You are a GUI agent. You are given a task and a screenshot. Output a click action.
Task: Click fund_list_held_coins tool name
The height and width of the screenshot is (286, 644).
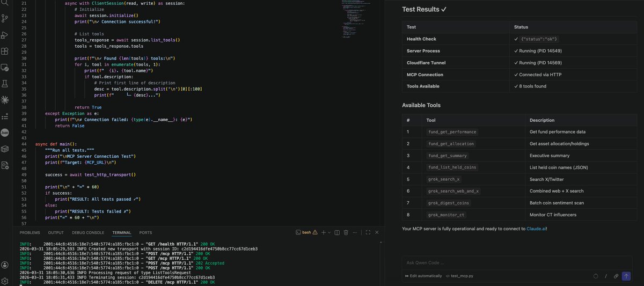pyautogui.click(x=452, y=167)
